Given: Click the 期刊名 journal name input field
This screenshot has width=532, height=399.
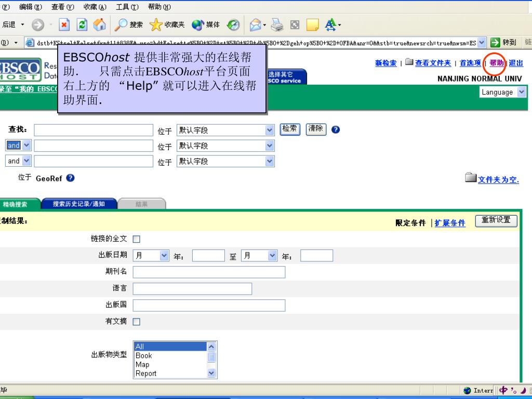Looking at the screenshot, I should [209, 272].
